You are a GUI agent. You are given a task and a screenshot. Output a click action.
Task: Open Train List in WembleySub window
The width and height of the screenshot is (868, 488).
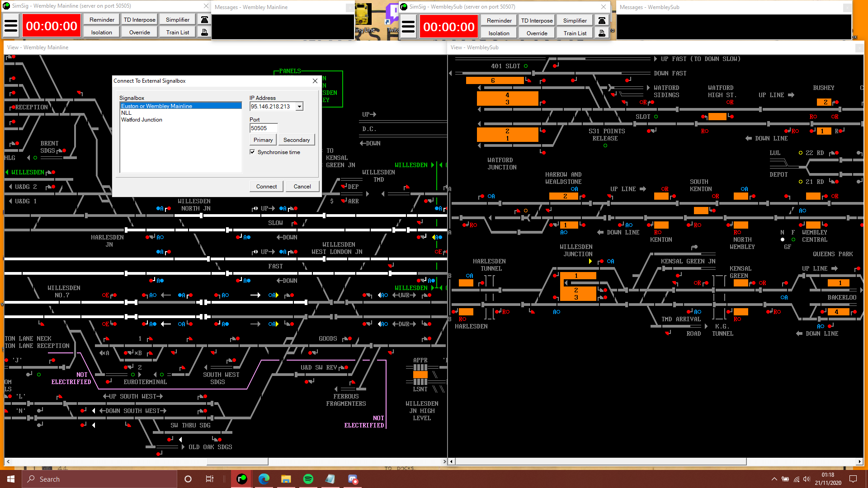(575, 33)
